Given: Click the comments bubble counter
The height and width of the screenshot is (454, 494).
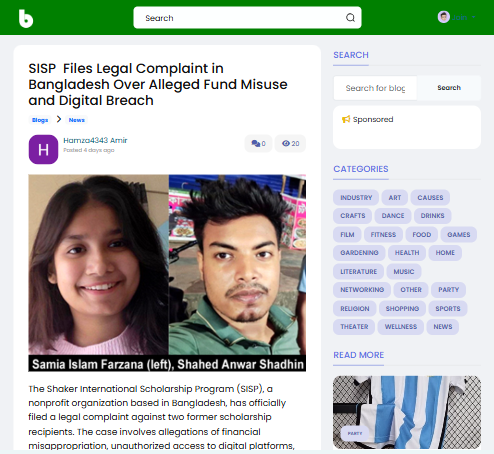Looking at the screenshot, I should 258,144.
